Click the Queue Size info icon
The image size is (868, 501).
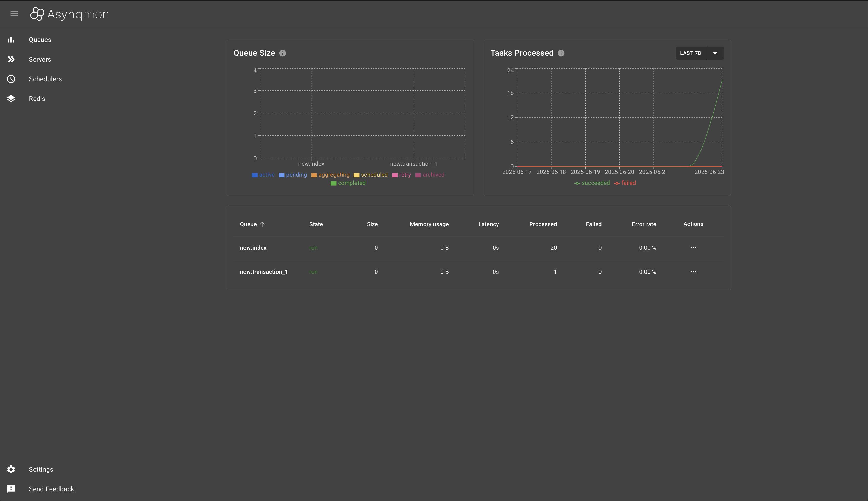283,53
